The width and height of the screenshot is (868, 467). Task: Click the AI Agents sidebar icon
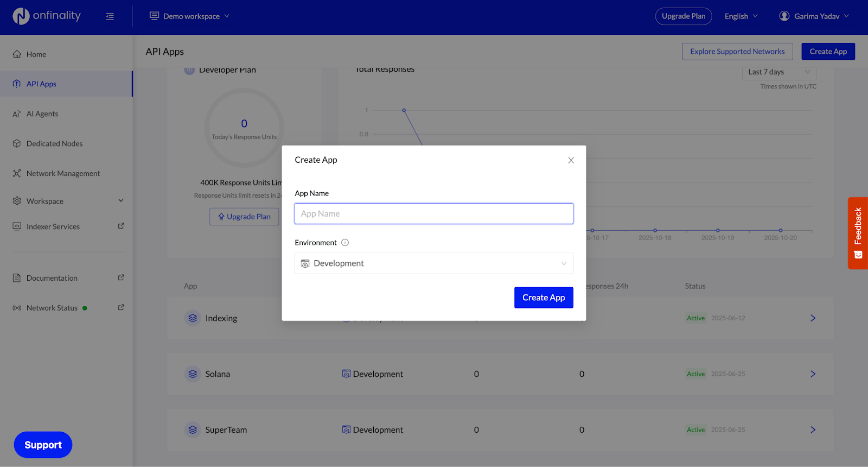[17, 113]
